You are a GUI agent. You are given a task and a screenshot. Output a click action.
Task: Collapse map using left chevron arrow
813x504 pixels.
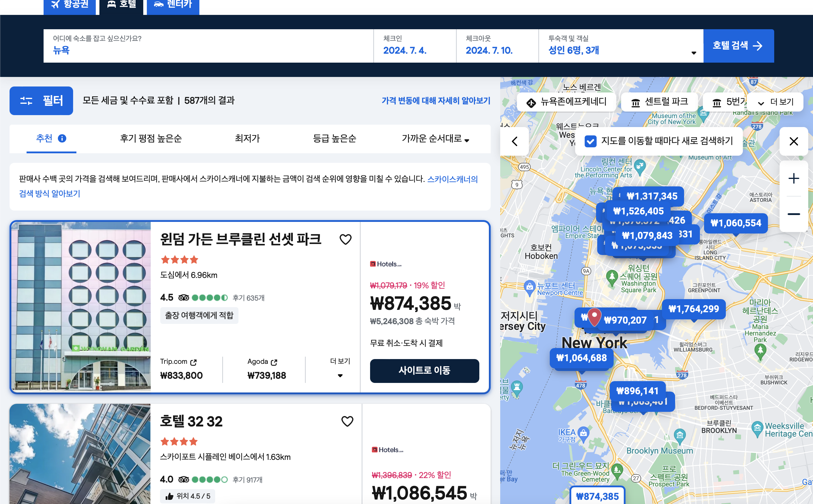tap(515, 141)
